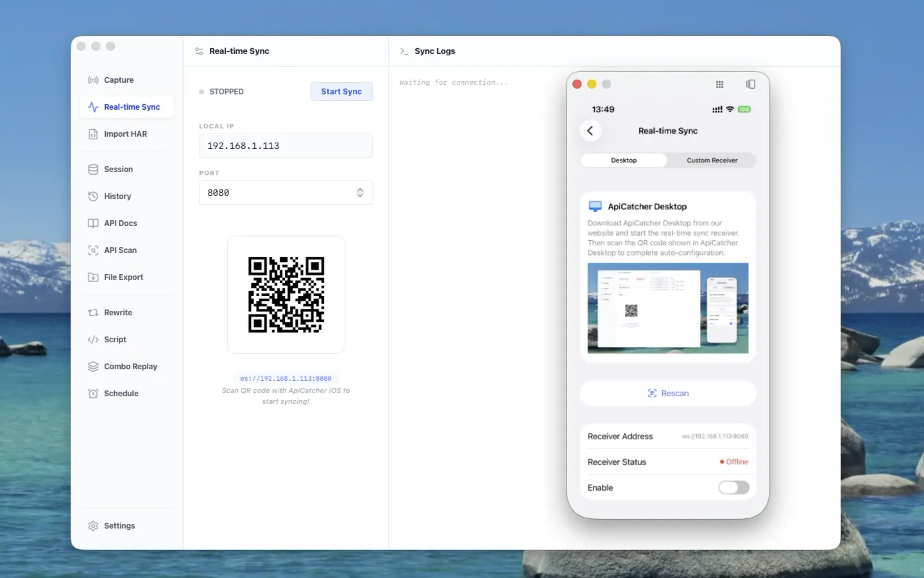Click the Rewrite arrows icon
The height and width of the screenshot is (578, 924).
pos(93,313)
